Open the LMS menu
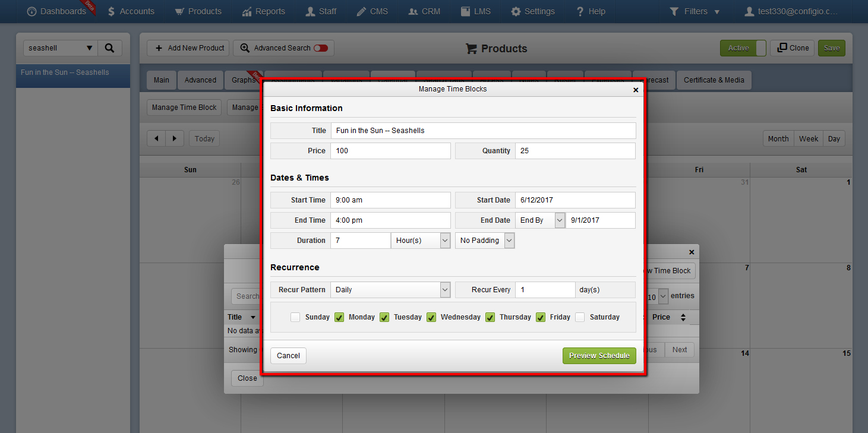The width and height of the screenshot is (868, 433). (x=476, y=11)
